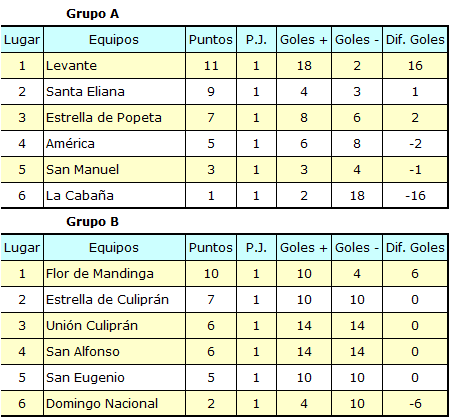Screen dimensions: 449x417
Task: Select the Puntos column header in Grupo A
Action: 211,40
